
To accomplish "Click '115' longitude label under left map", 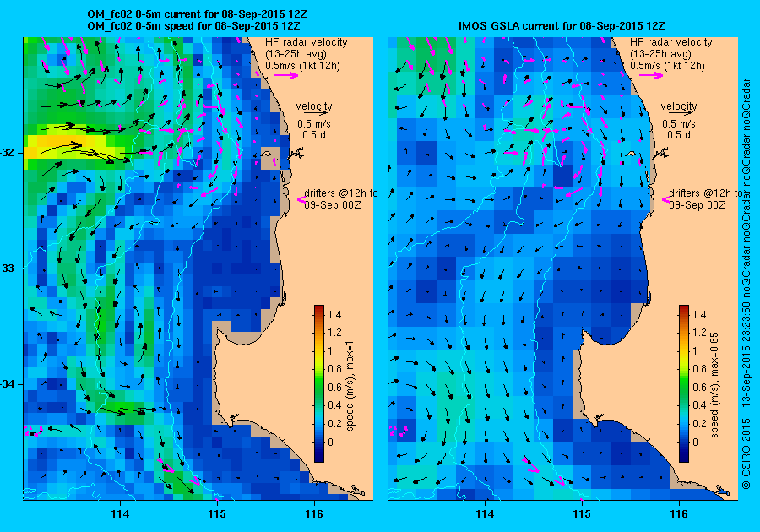I will (x=217, y=514).
